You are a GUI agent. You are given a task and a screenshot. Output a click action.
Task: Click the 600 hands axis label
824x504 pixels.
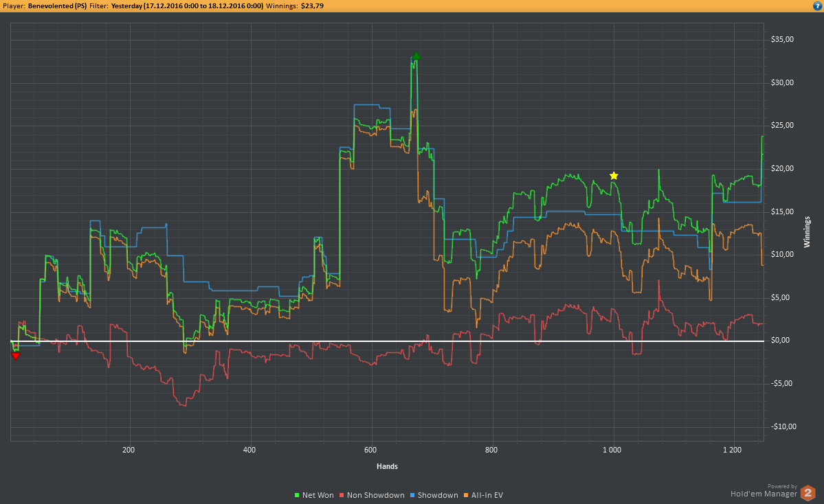[x=370, y=450]
